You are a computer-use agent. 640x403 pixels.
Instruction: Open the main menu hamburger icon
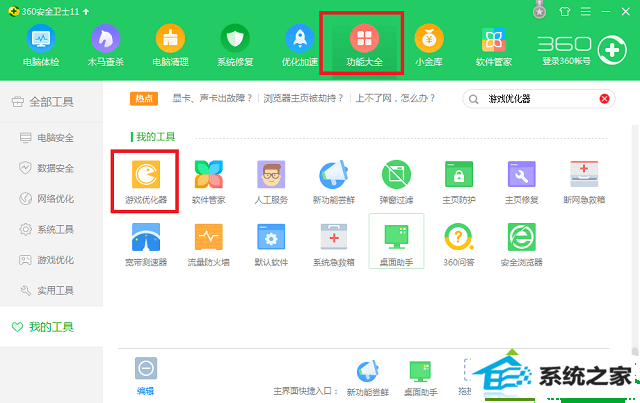(x=586, y=11)
